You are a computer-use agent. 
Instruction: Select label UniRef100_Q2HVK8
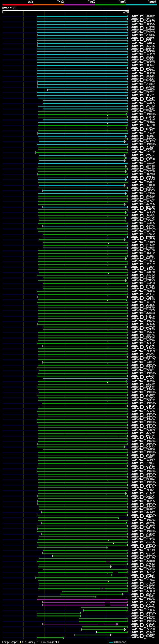pos(142,82)
